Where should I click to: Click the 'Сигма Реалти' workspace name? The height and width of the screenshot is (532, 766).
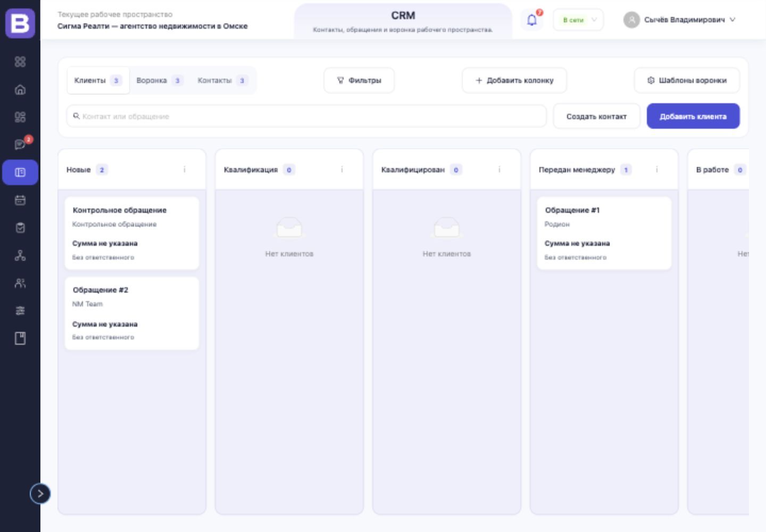[x=153, y=26]
